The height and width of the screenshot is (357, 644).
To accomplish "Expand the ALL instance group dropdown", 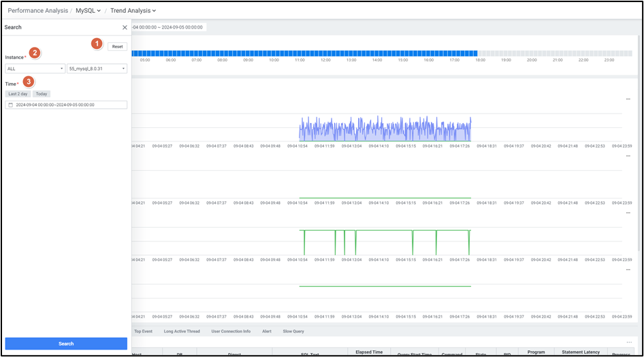I will [x=35, y=69].
